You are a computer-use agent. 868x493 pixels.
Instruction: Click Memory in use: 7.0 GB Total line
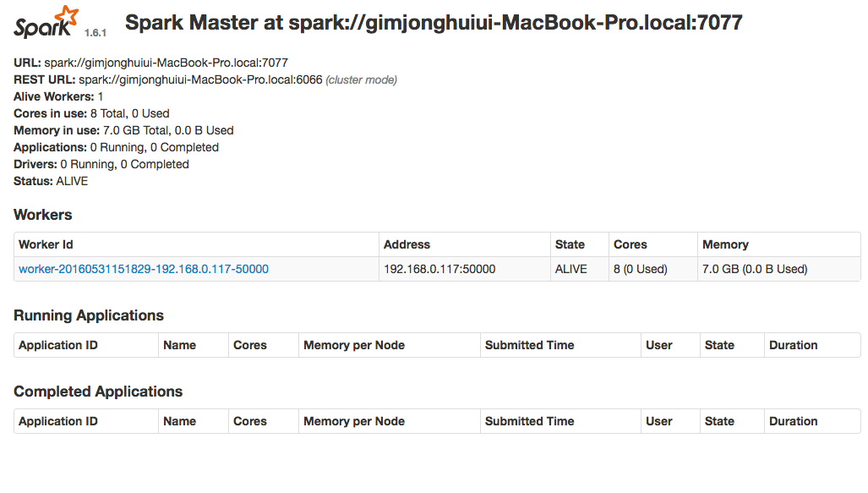coord(123,130)
